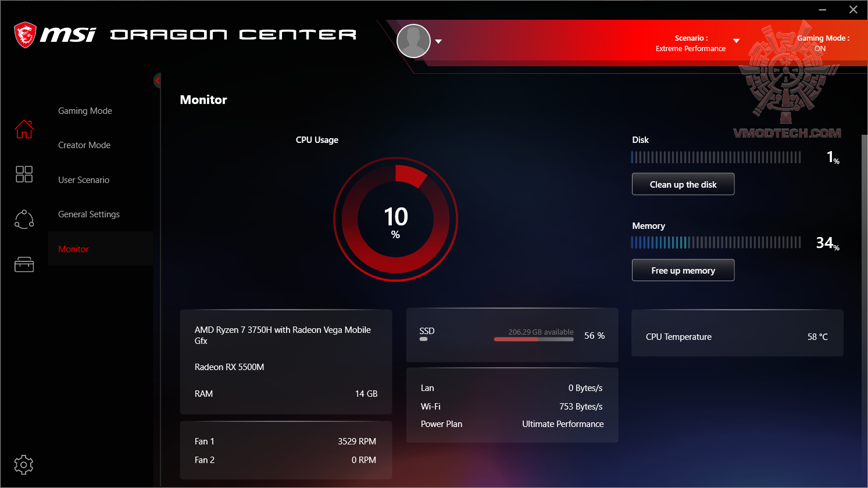
Task: Click the MSI dragon shield logo
Action: pyautogui.click(x=25, y=35)
